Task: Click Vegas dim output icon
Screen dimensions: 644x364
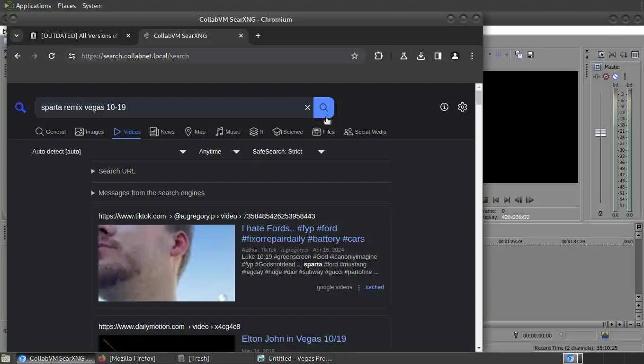Action: [623, 55]
